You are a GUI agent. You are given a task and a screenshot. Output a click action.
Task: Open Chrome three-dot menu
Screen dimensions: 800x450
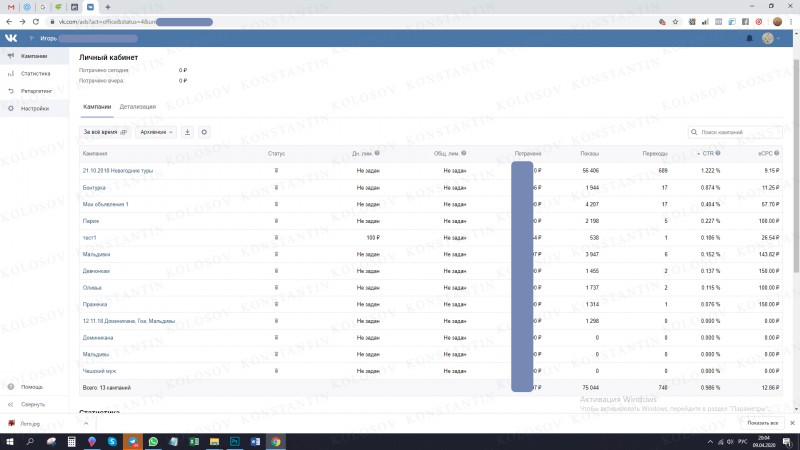[791, 22]
